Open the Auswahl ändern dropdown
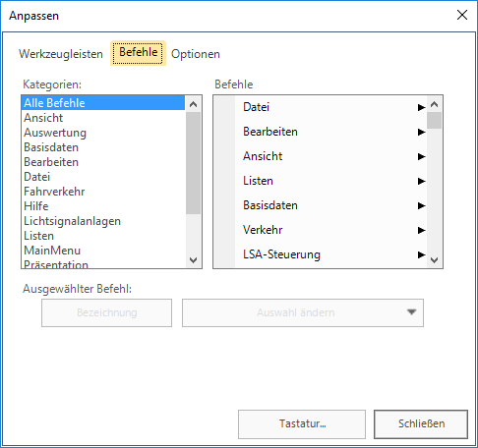Screen dimensions: 478x448 303,312
